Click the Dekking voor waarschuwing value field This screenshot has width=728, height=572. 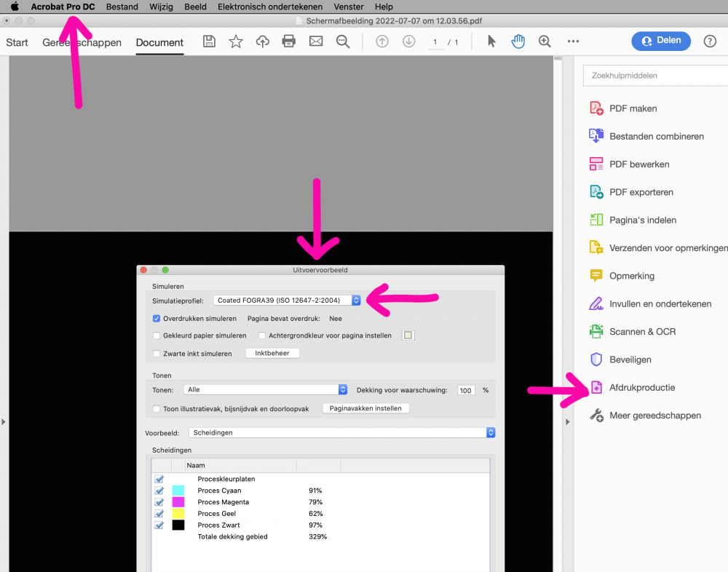(x=466, y=391)
